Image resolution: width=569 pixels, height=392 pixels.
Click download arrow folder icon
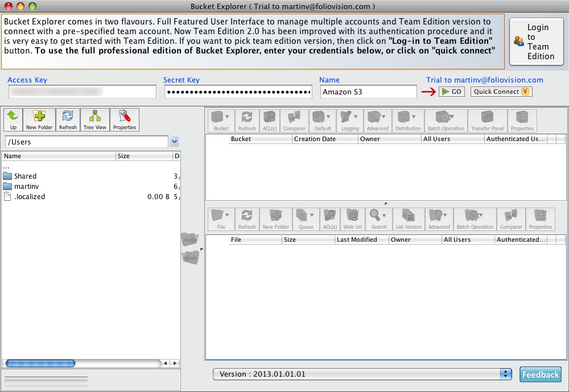(x=190, y=257)
